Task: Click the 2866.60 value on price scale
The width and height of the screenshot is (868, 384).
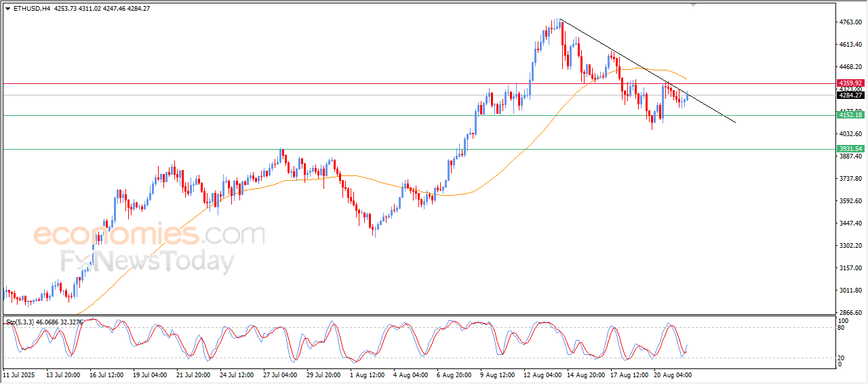Action: tap(850, 313)
